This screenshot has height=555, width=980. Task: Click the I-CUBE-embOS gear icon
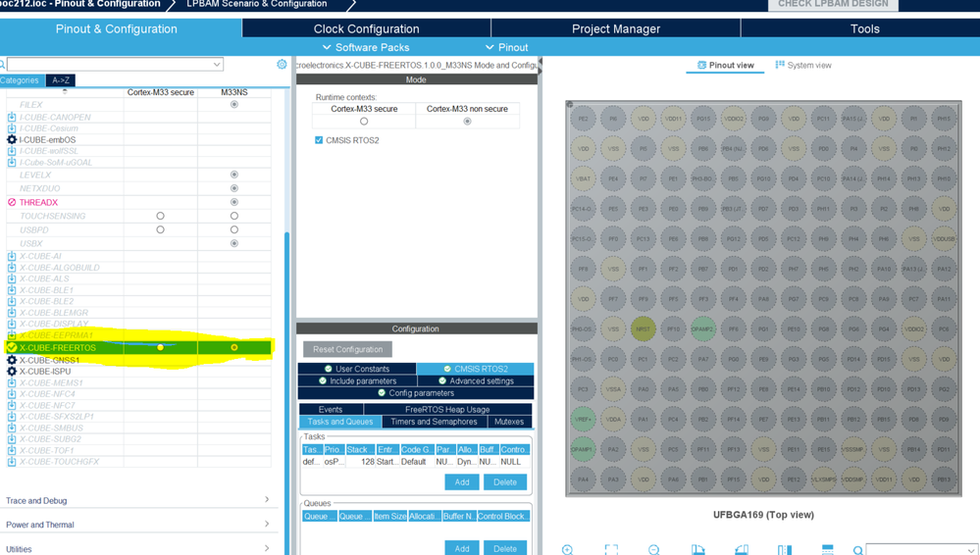click(x=11, y=139)
